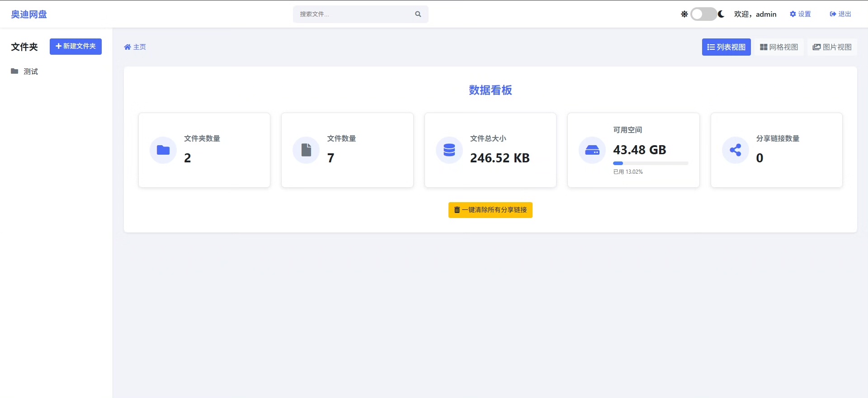Switch to 网格视图 grid view
Image resolution: width=868 pixels, height=398 pixels.
point(779,47)
